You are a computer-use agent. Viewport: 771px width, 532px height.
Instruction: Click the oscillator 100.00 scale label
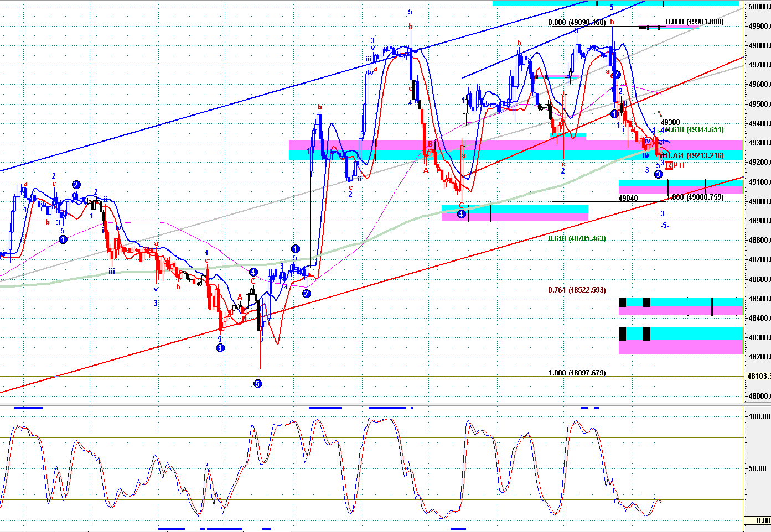tap(758, 416)
